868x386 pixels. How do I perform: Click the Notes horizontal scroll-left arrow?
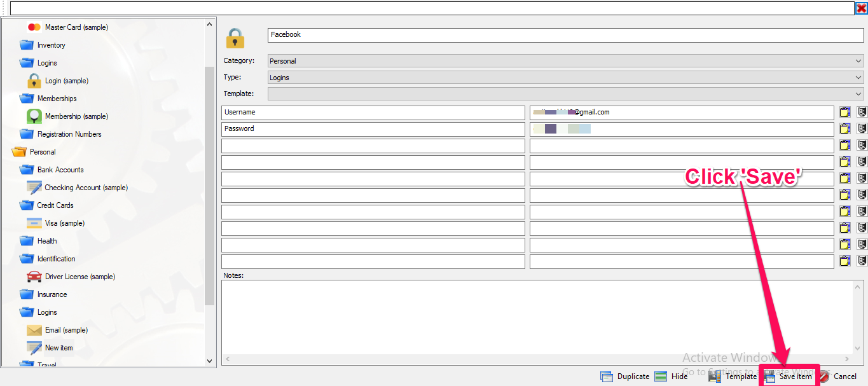(x=228, y=359)
